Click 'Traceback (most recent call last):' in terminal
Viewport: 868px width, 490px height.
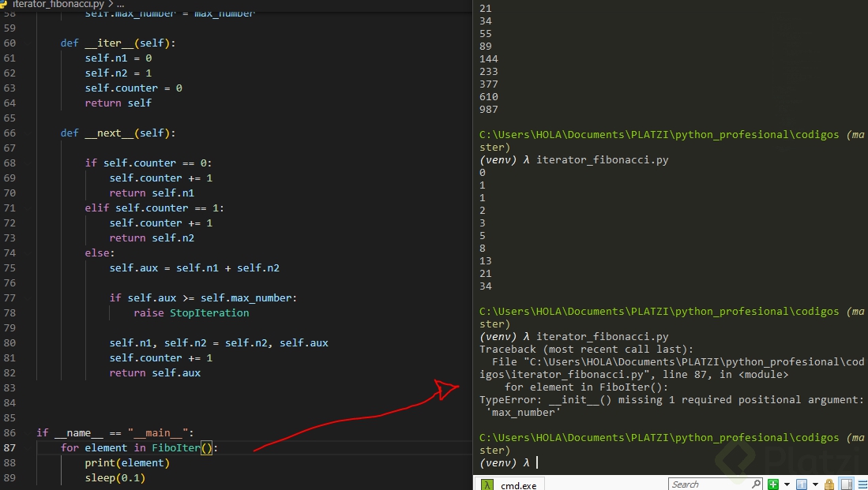click(586, 349)
